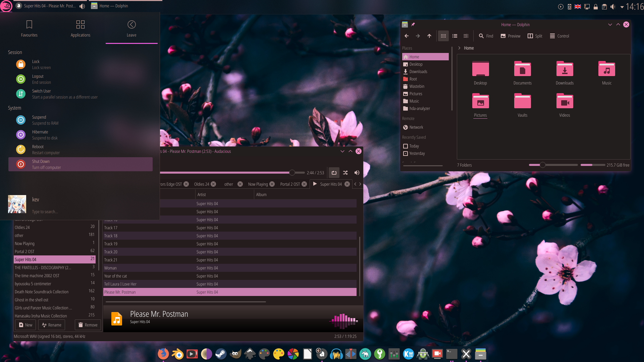This screenshot has width=644, height=362.
Task: Expand the Home breadcrumb chevron in Dolphin
Action: pyautogui.click(x=459, y=48)
